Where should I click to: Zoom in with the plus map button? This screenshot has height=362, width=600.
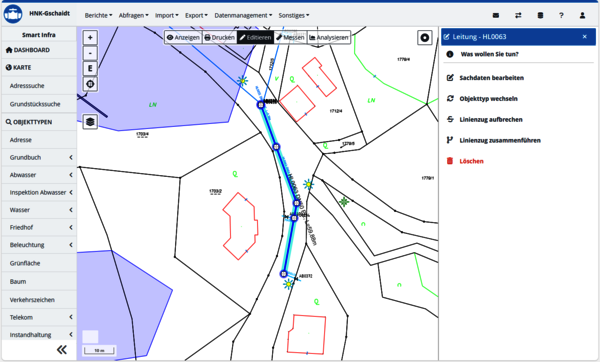90,38
